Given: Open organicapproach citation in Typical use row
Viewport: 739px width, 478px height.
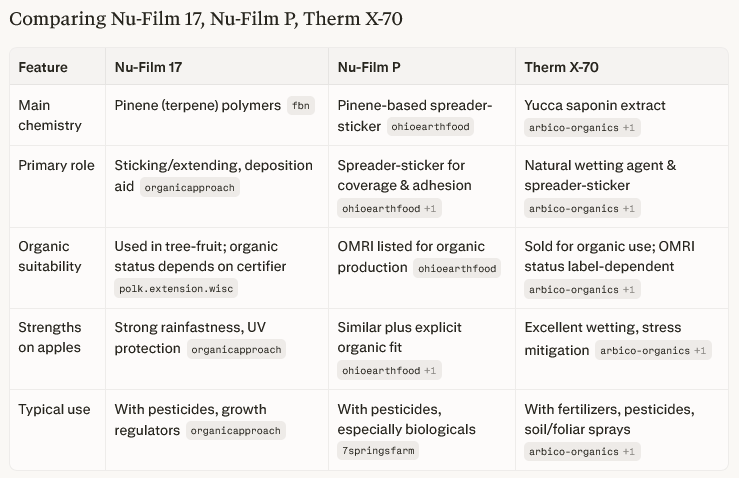Looking at the screenshot, I should click(236, 431).
